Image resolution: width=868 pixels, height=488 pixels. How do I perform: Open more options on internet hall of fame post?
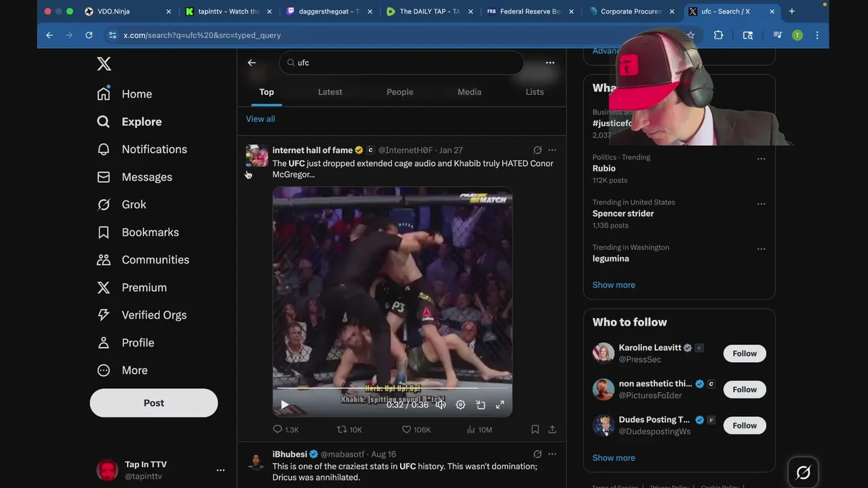[552, 150]
